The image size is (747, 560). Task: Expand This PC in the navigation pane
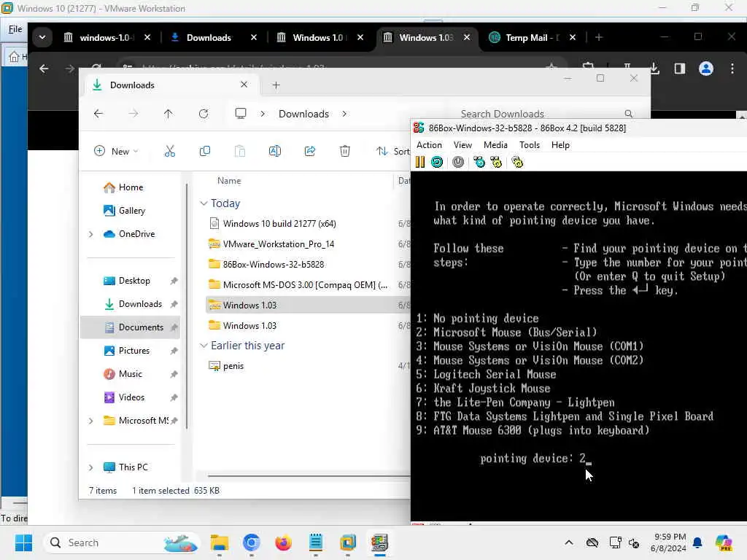[90, 467]
